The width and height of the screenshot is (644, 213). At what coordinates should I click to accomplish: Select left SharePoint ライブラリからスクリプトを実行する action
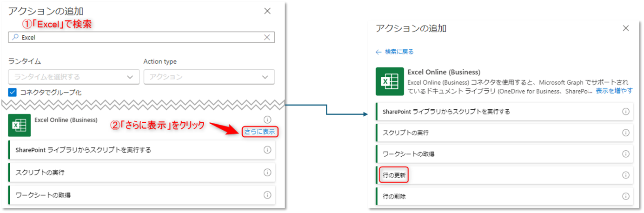(142, 150)
